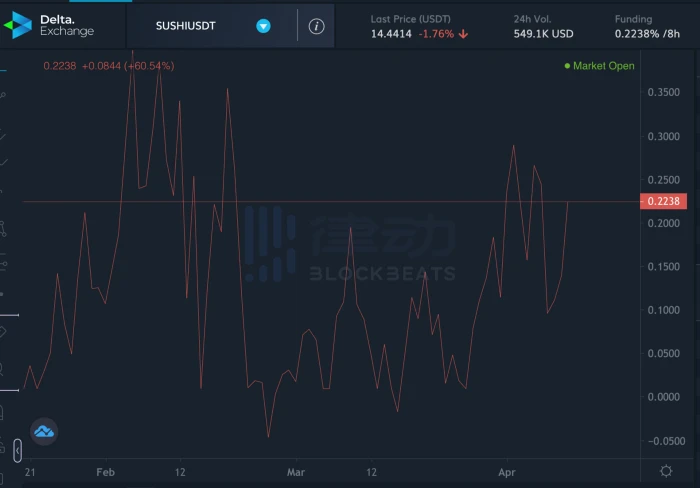Click the 24h Vol. 549.1K USD value

point(543,34)
